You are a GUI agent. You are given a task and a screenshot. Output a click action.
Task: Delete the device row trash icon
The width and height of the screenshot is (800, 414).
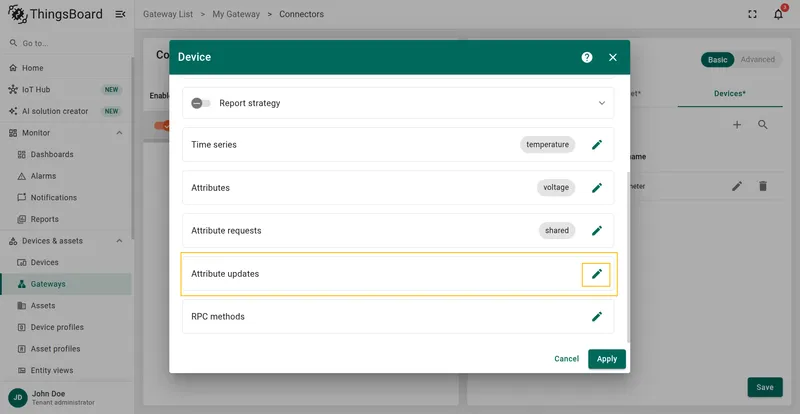763,186
